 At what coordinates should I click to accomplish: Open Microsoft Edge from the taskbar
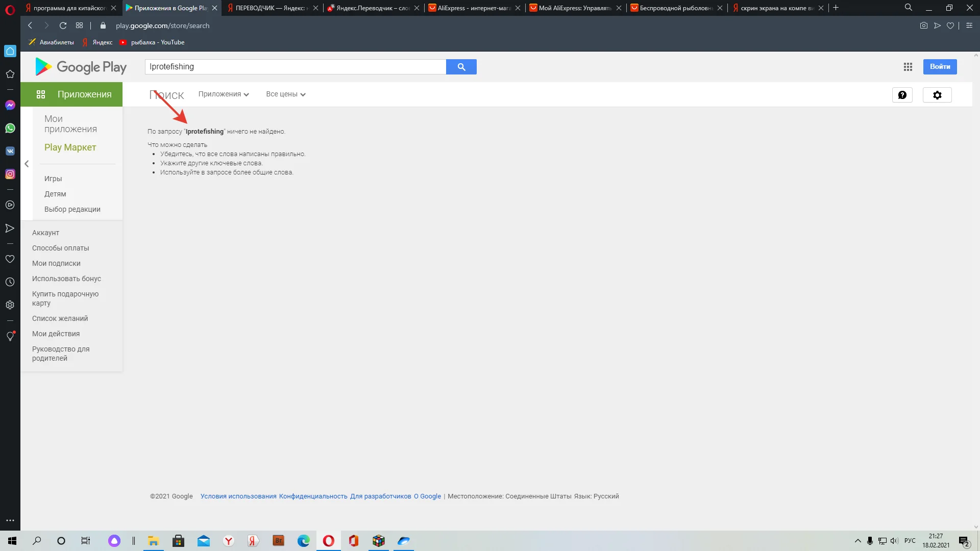303,541
